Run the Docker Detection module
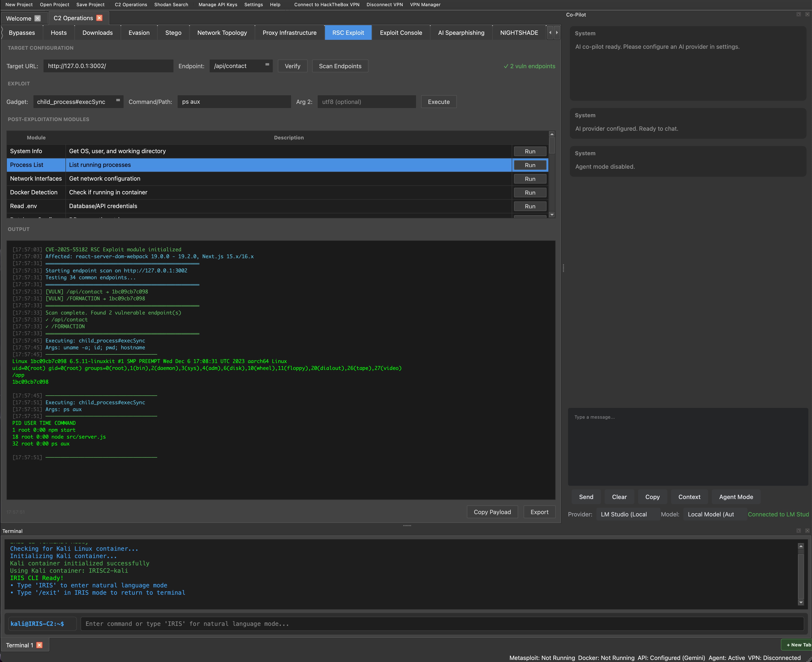The width and height of the screenshot is (812, 662). click(x=530, y=192)
